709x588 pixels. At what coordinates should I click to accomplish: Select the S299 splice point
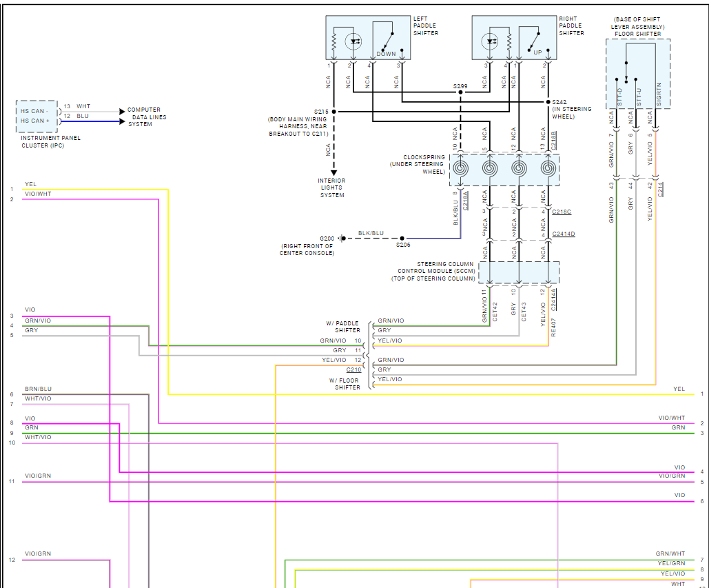click(460, 94)
